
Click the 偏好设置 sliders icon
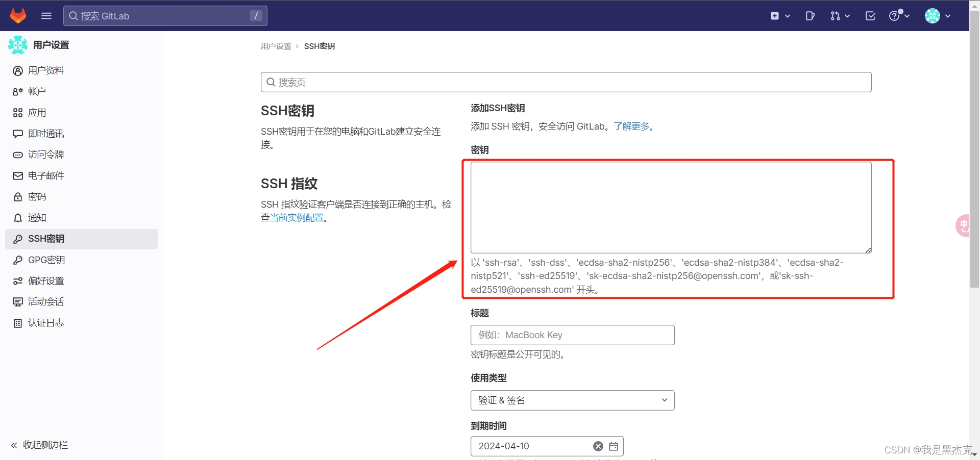click(18, 281)
